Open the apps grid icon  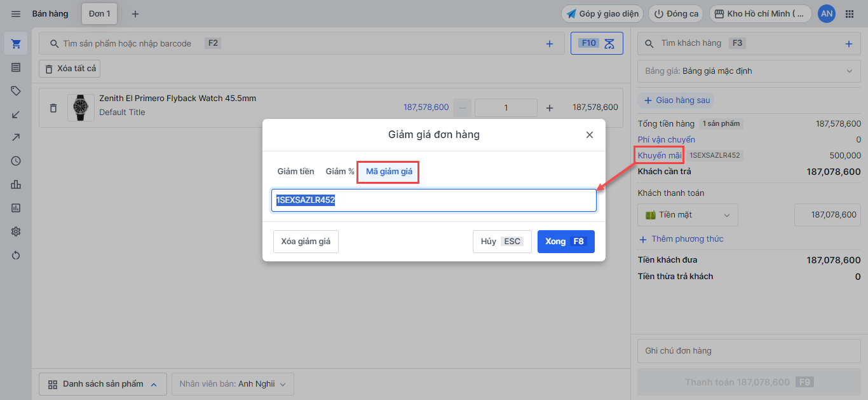click(x=850, y=14)
